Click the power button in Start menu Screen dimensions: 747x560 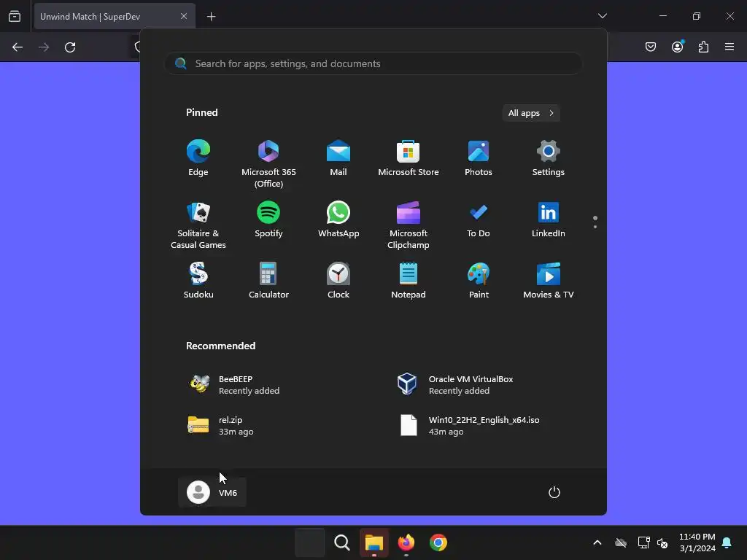[x=554, y=492]
